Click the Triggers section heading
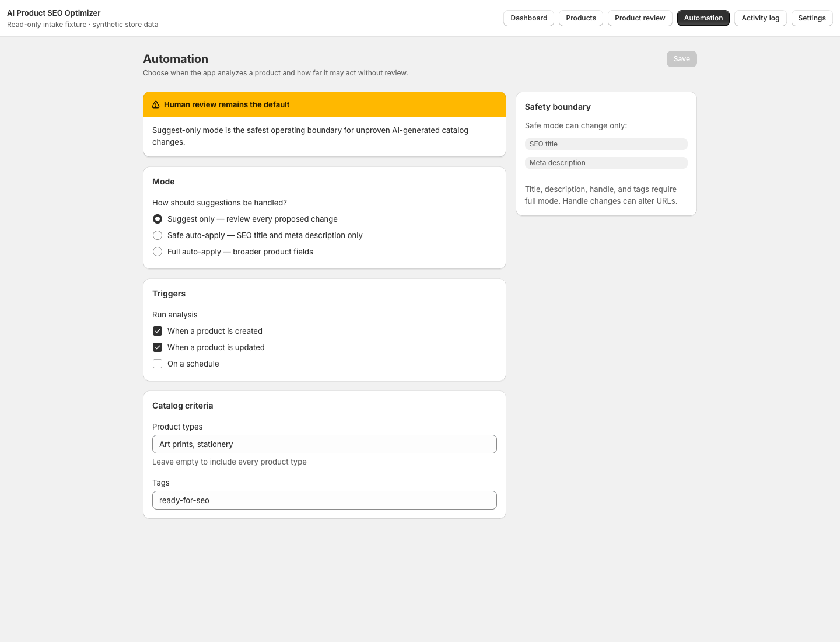 coord(169,294)
